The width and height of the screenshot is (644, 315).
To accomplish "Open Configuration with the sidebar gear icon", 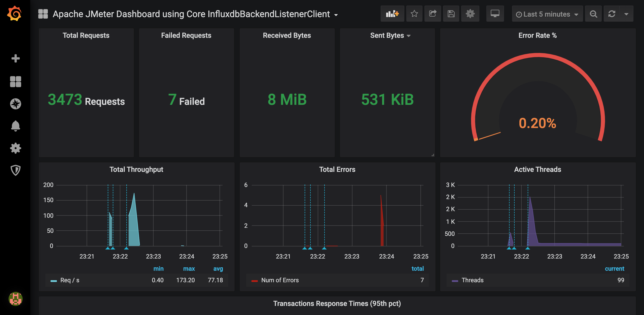I will (16, 148).
